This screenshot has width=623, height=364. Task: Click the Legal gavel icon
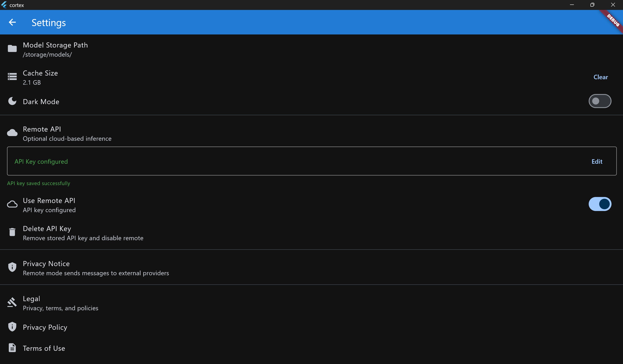coord(12,302)
